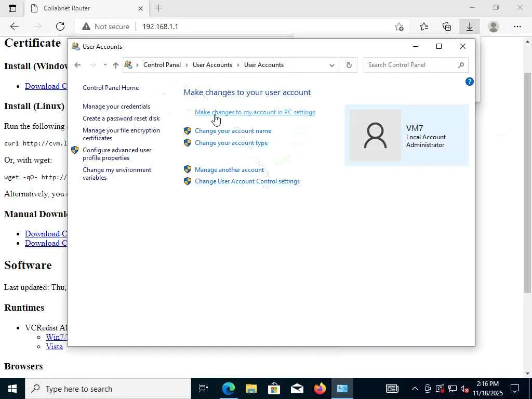Select Create a password reset disk
Image resolution: width=532 pixels, height=399 pixels.
121,118
